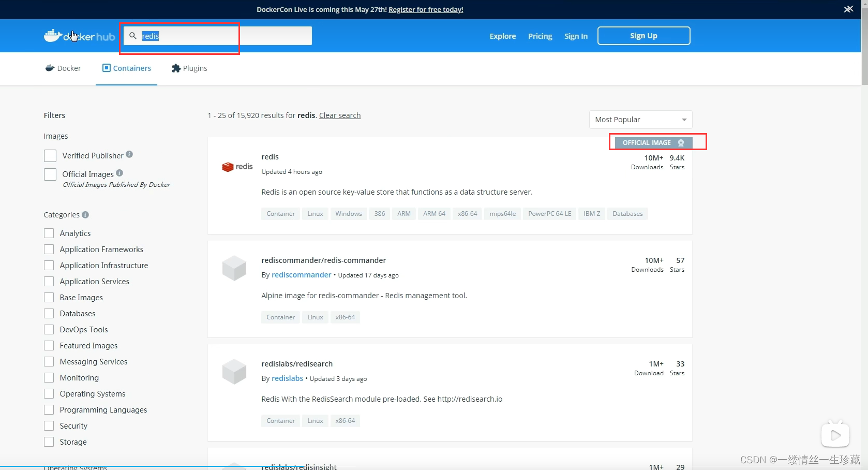
Task: Click the 386 architecture tag
Action: pyautogui.click(x=380, y=214)
